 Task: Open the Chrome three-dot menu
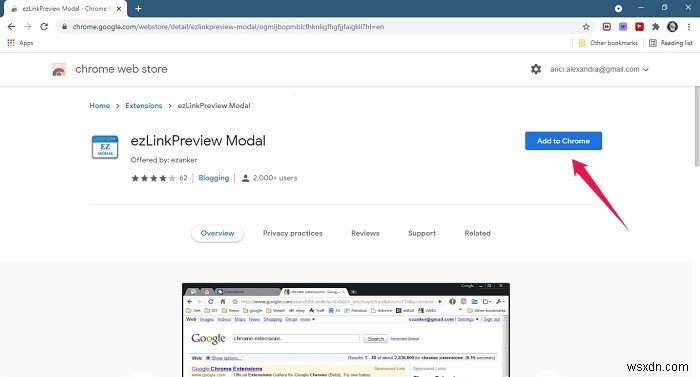689,27
